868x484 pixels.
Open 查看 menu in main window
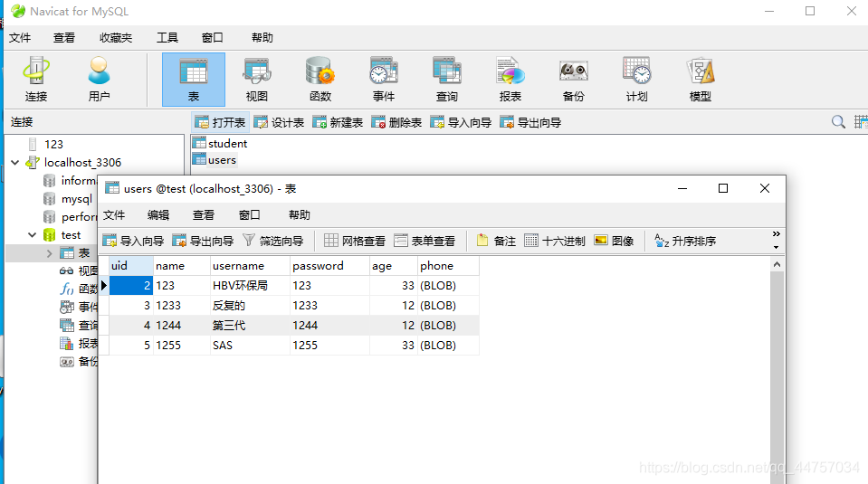click(x=64, y=38)
